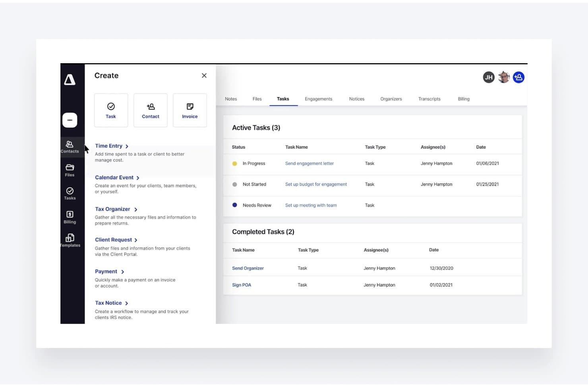Viewport: 588px width, 392px height.
Task: Close the Create panel
Action: [x=204, y=75]
